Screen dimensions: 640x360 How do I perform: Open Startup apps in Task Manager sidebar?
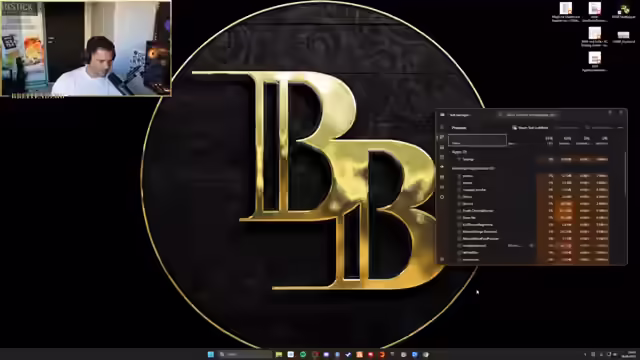click(442, 167)
